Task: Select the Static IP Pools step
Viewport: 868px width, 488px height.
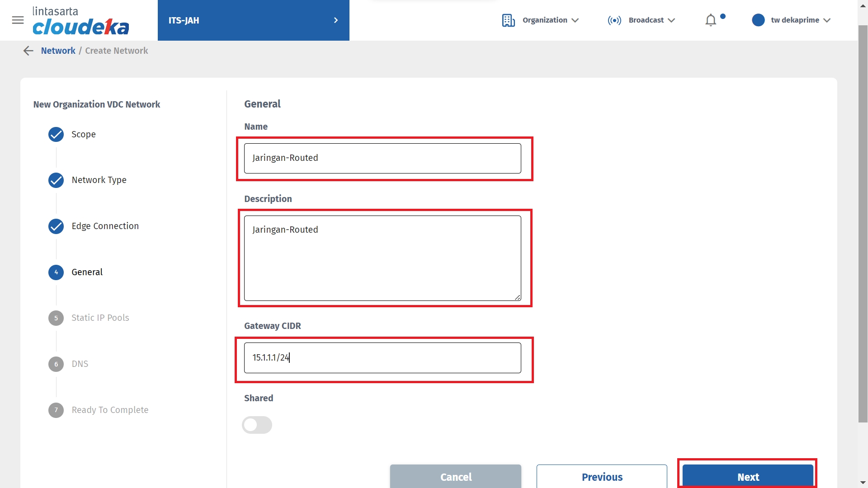Action: (100, 318)
